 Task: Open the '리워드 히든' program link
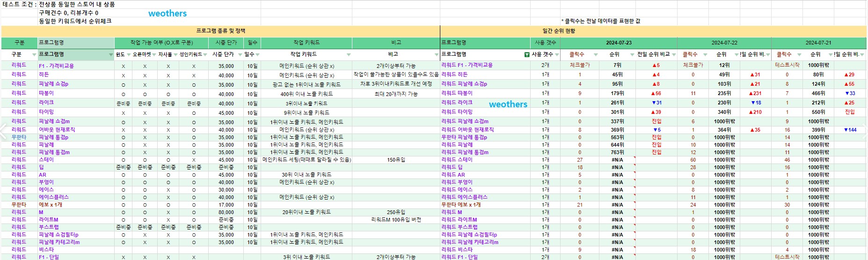tap(454, 74)
